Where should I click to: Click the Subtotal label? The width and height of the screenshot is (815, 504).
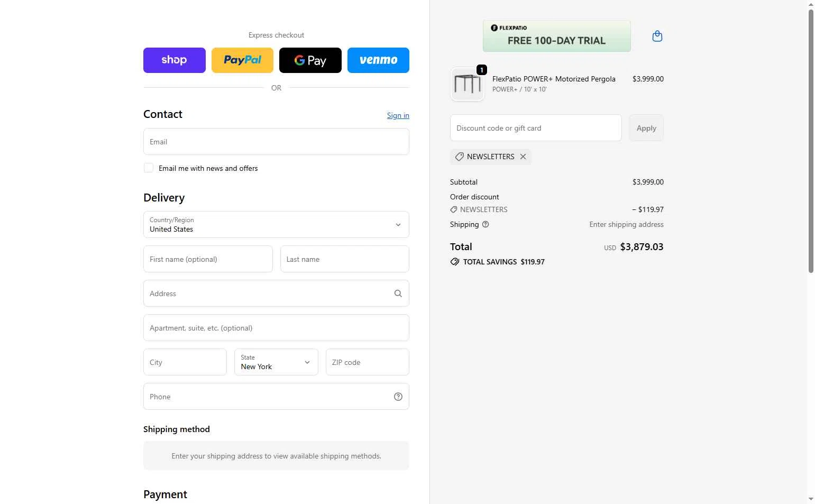[x=464, y=182]
